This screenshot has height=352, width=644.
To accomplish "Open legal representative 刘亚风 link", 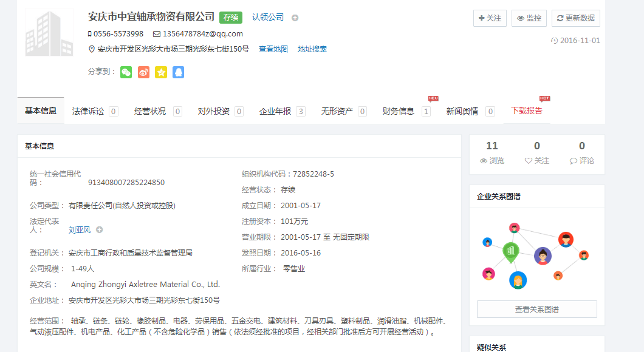I will [80, 230].
